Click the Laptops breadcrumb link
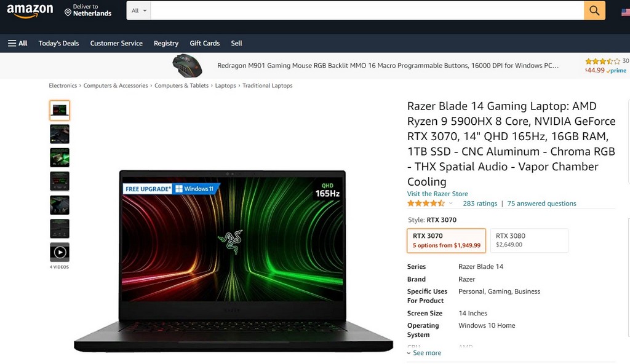 (x=225, y=85)
